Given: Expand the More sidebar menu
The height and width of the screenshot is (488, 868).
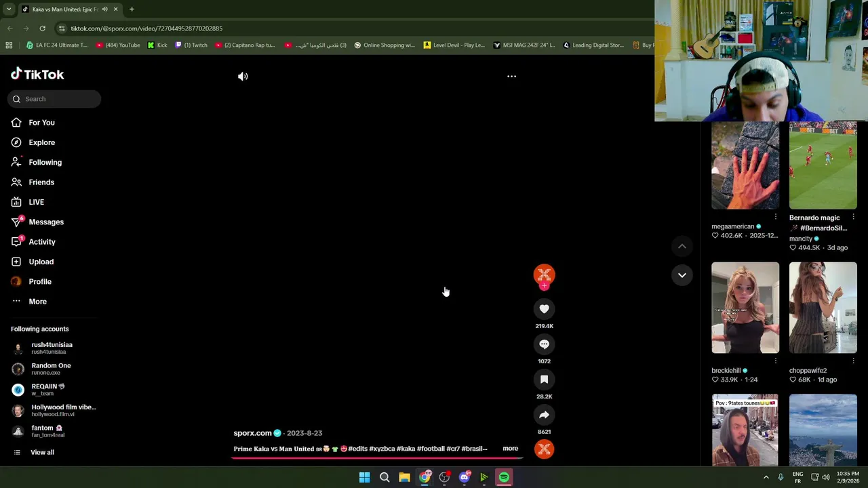Looking at the screenshot, I should click(x=37, y=302).
